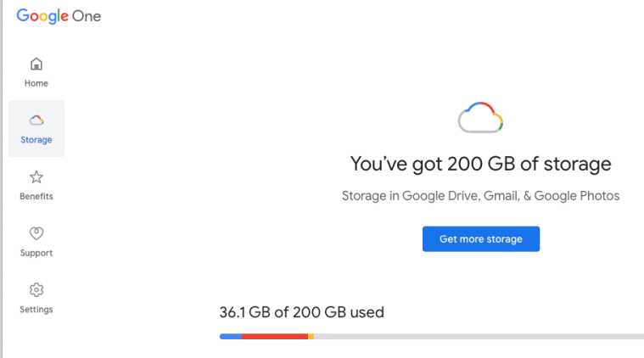The image size is (644, 358).
Task: Click the blue segment of storage bar
Action: 230,337
